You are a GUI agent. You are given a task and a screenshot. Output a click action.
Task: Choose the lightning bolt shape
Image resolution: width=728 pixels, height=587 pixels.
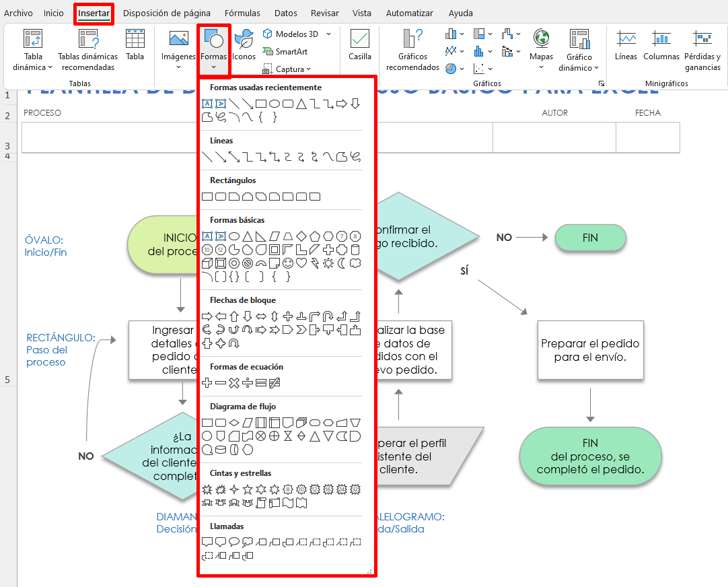pyautogui.click(x=315, y=263)
